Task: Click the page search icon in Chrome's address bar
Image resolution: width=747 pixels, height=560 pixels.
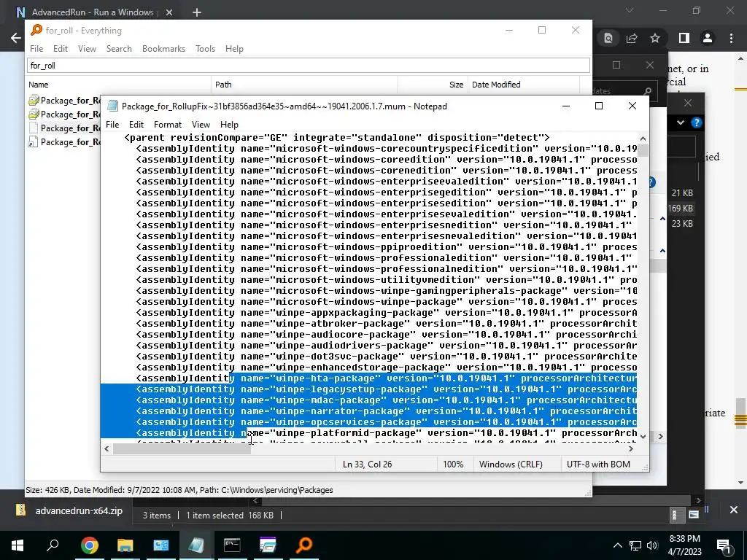Action: coord(608,38)
